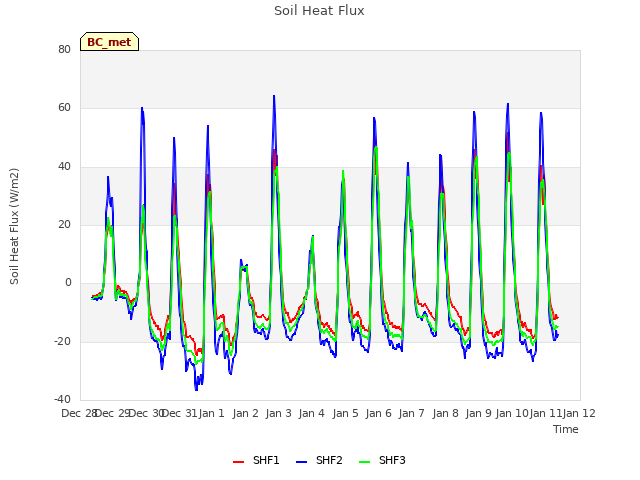The width and height of the screenshot is (640, 480).
Task: Toggle SHF1 series in legend
Action: click(256, 460)
